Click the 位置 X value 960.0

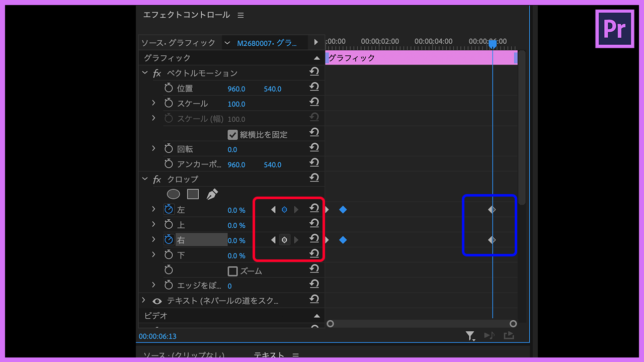pos(236,89)
